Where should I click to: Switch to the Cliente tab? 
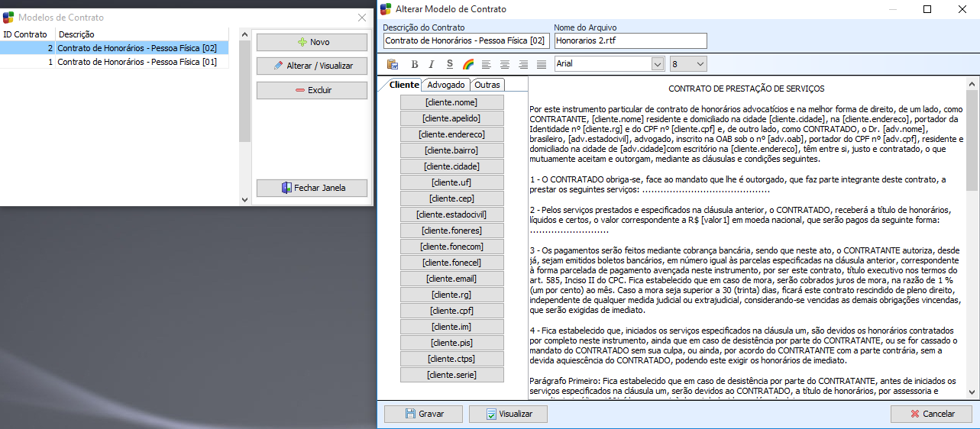pyautogui.click(x=404, y=85)
